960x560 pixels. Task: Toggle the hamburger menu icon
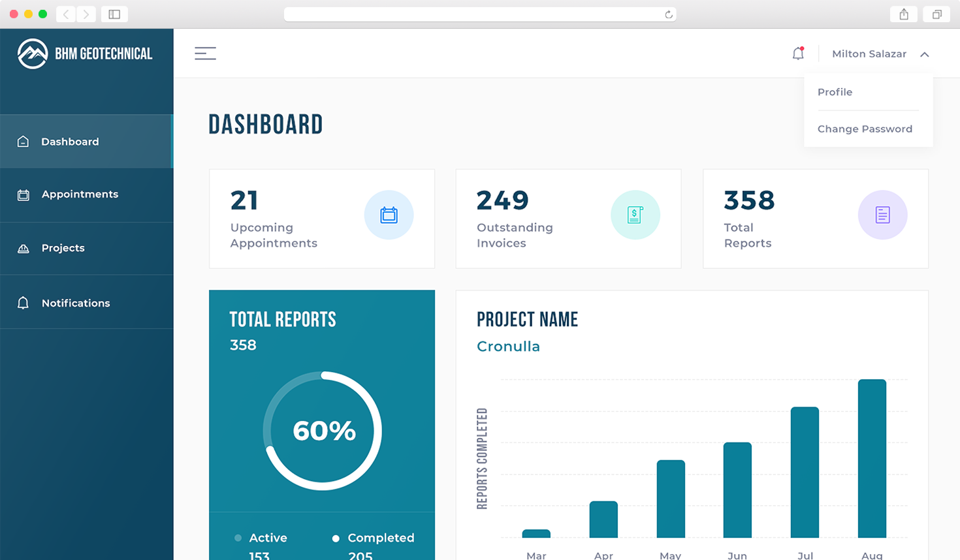(205, 54)
